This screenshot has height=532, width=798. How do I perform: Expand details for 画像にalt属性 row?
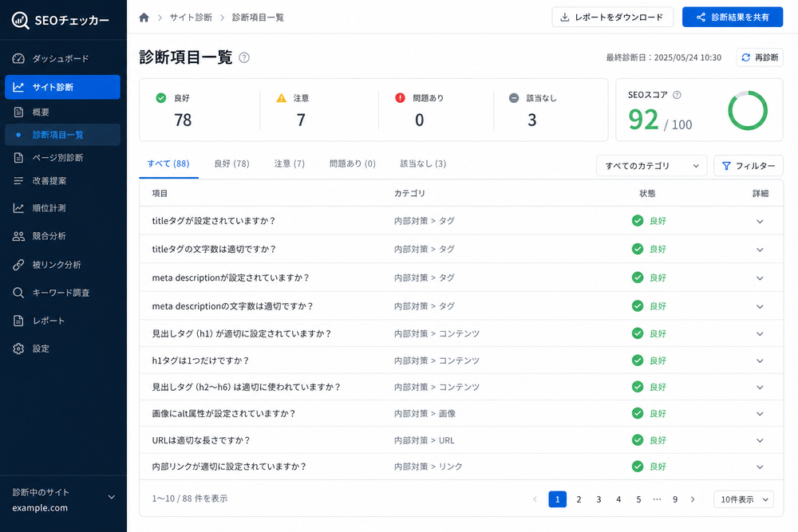(760, 414)
